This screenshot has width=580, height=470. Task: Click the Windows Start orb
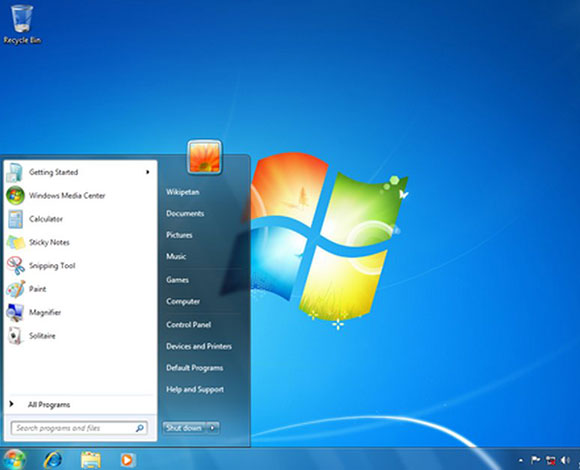tap(14, 460)
